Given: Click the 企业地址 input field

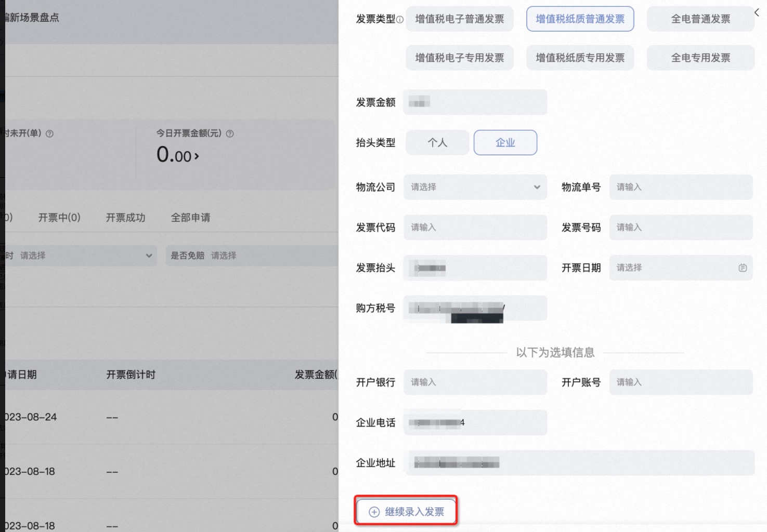Looking at the screenshot, I should pyautogui.click(x=579, y=463).
